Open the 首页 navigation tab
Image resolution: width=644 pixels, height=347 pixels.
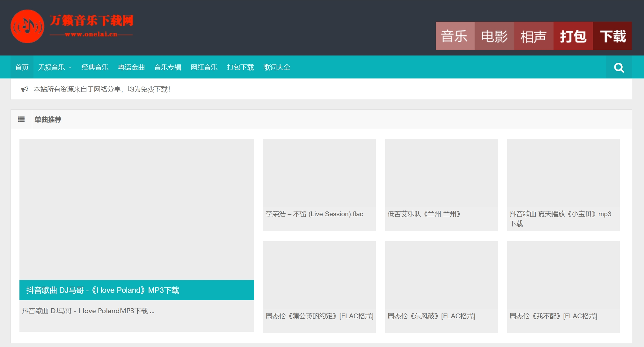point(22,67)
